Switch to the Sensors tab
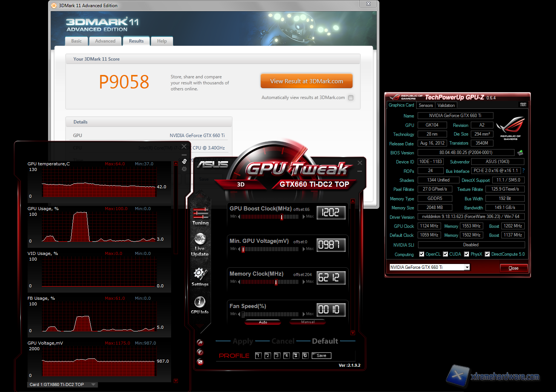 click(x=426, y=105)
